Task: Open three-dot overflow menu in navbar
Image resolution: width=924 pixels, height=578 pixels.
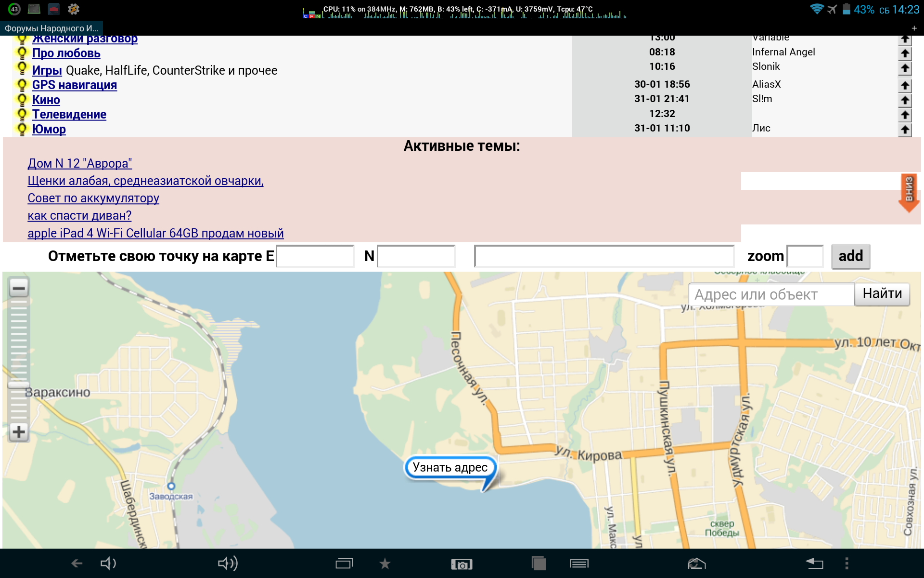Action: pyautogui.click(x=847, y=563)
